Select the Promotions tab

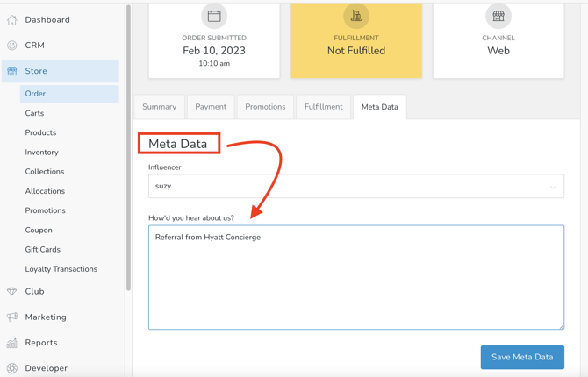pos(265,107)
